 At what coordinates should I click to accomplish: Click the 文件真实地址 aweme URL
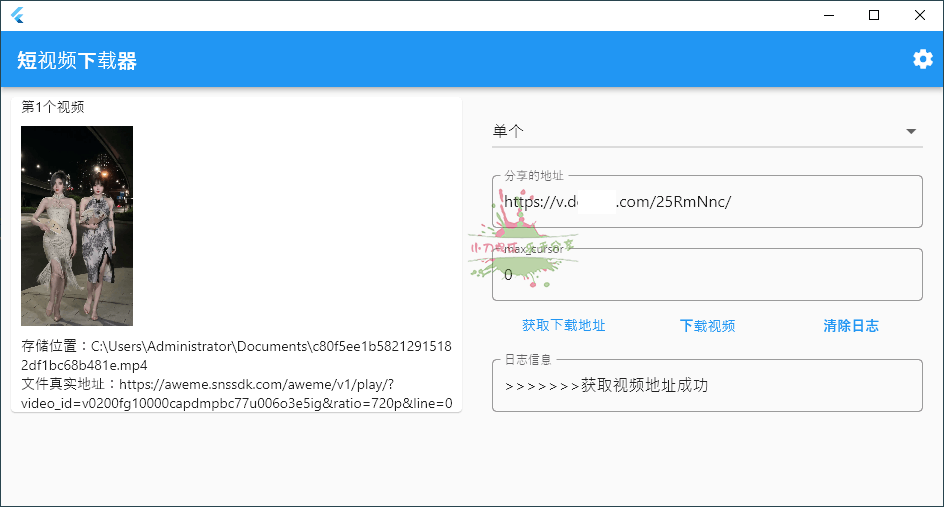coord(236,394)
